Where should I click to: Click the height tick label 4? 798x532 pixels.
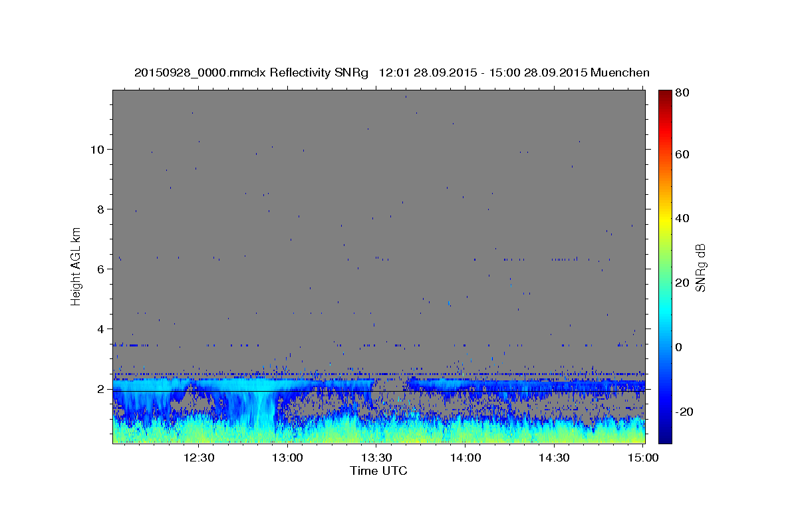click(x=101, y=329)
